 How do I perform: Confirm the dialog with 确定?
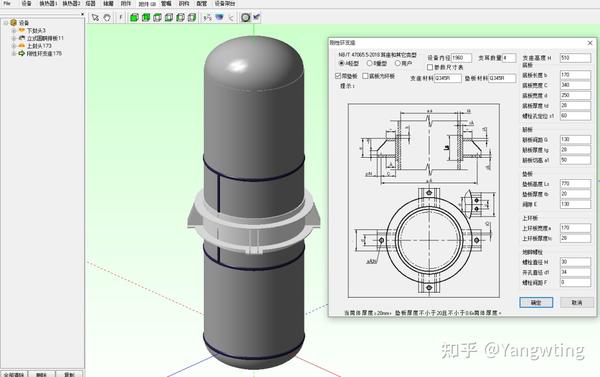coord(536,302)
